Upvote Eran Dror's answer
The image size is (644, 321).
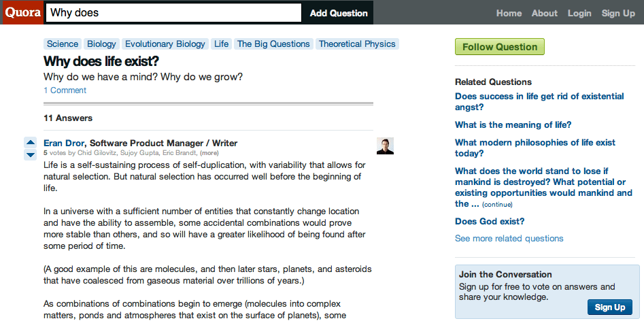[x=30, y=142]
